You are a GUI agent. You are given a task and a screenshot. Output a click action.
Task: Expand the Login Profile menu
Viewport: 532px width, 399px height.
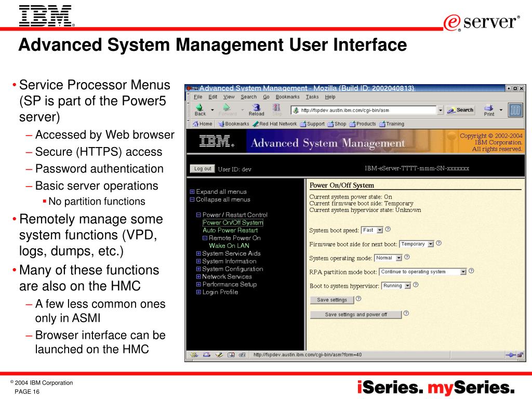coord(198,292)
